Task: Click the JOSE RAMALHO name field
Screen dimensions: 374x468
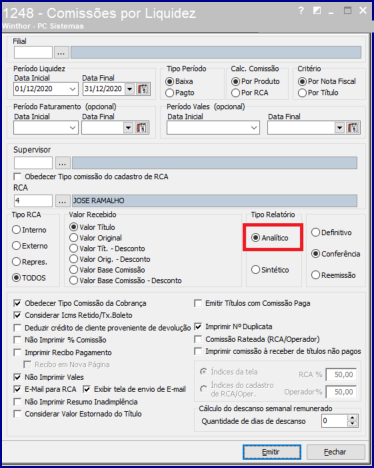Action: pos(215,201)
